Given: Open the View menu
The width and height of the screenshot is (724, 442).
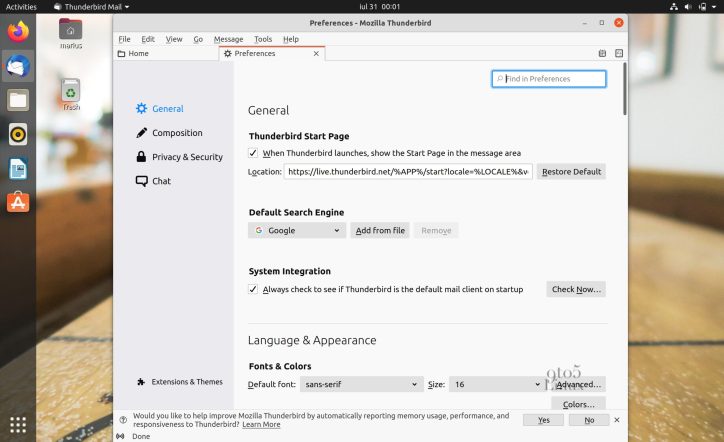Looking at the screenshot, I should (x=174, y=39).
